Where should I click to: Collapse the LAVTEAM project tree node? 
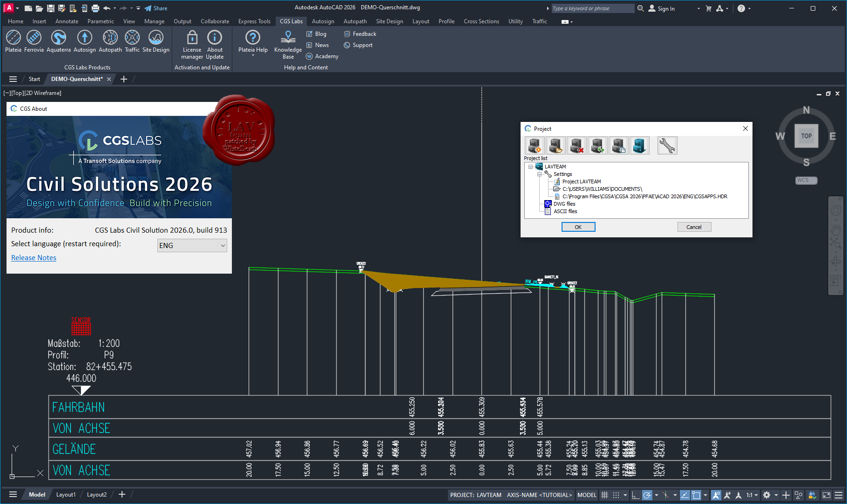(x=530, y=167)
